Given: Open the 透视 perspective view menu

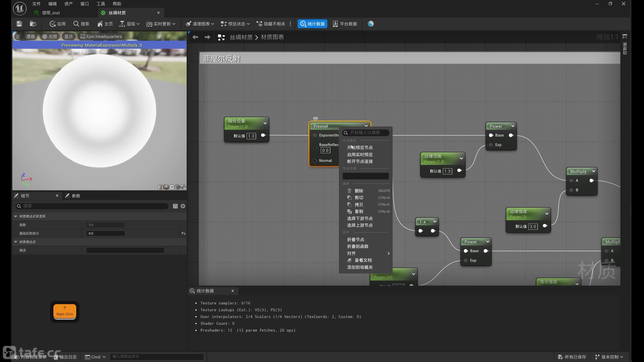Looking at the screenshot, I should [30, 36].
